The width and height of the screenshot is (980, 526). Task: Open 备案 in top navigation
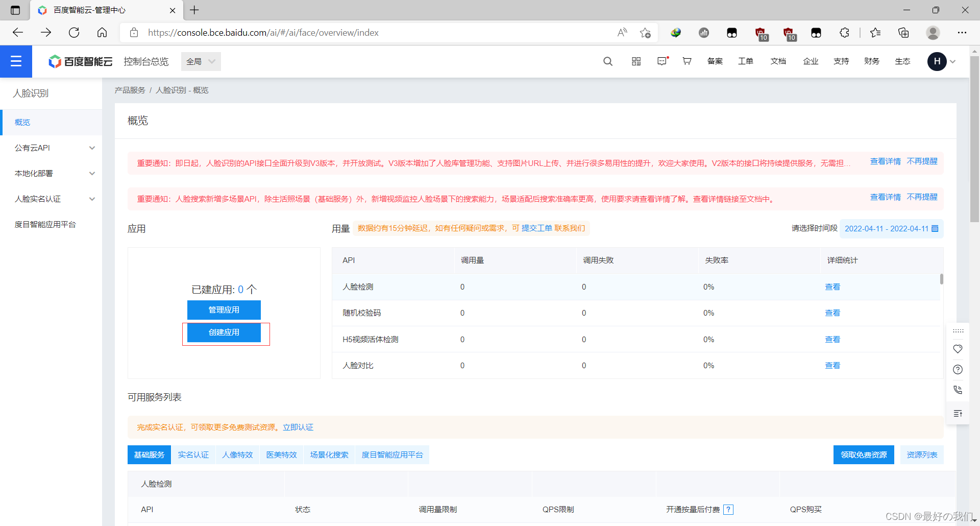click(x=715, y=61)
